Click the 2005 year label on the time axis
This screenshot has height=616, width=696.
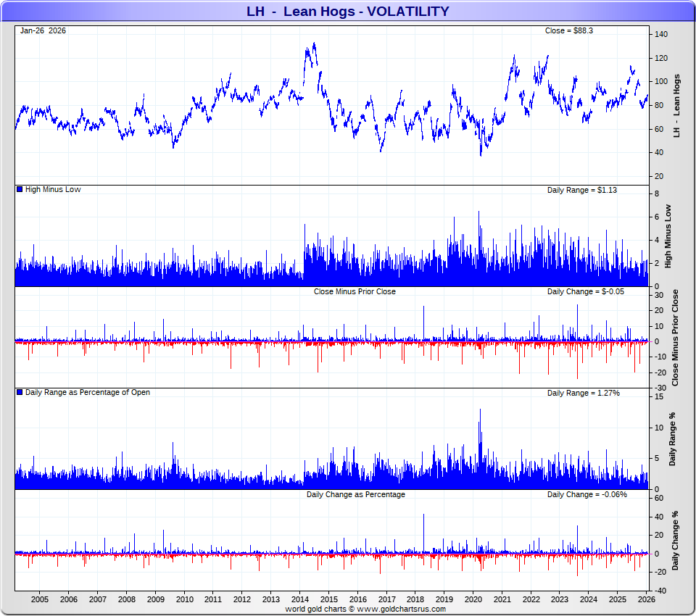40,599
